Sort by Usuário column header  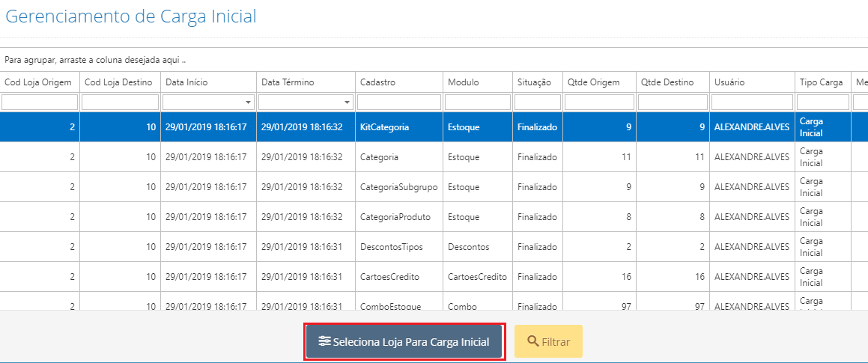[752, 82]
